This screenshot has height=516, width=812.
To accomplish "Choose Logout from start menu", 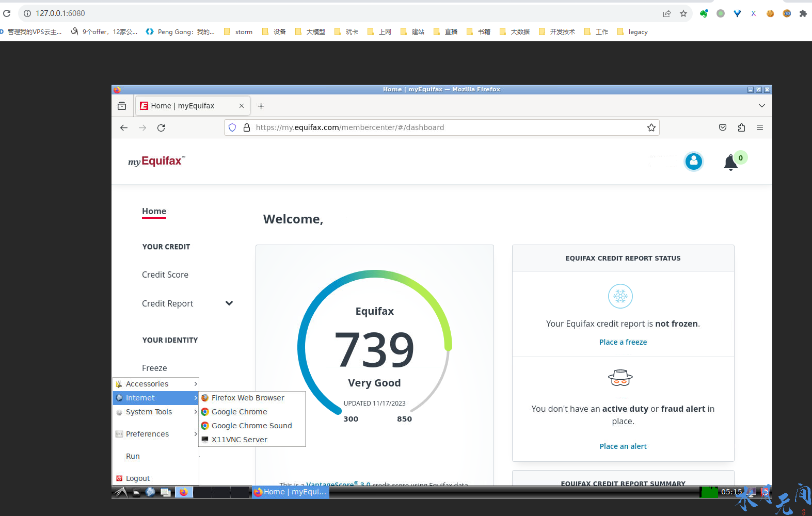I will (156, 478).
